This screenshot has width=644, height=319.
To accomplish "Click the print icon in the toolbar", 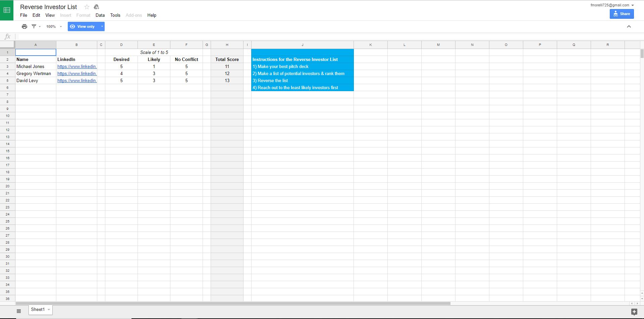I will [24, 26].
